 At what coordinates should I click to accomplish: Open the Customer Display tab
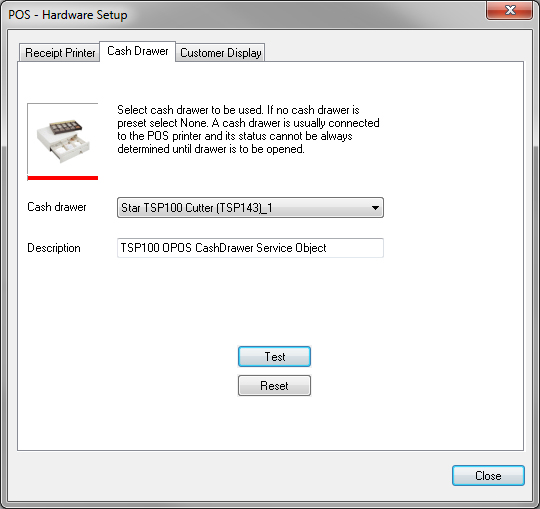[x=220, y=53]
